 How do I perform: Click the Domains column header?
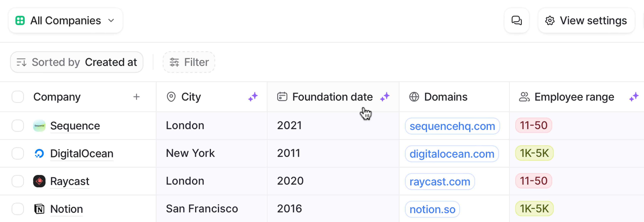pos(445,97)
